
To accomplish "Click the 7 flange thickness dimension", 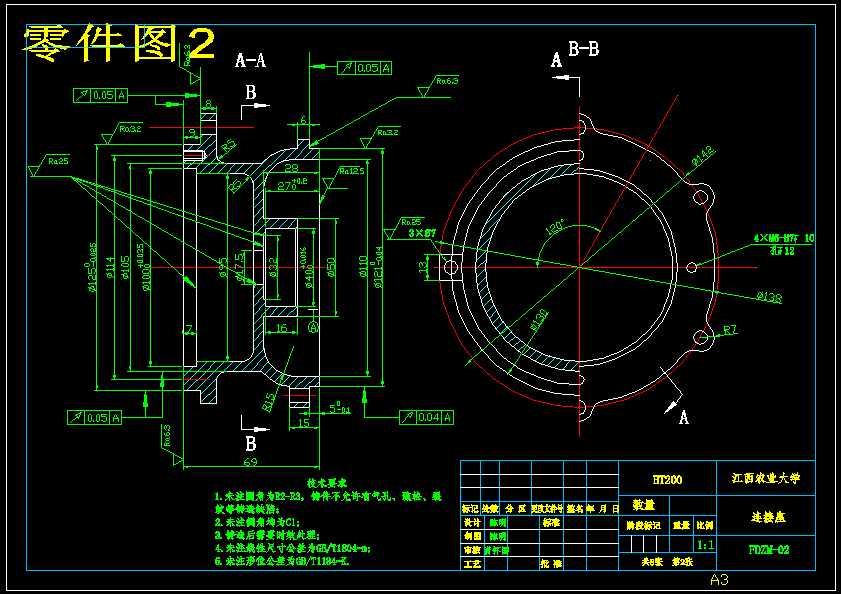I will click(189, 328).
